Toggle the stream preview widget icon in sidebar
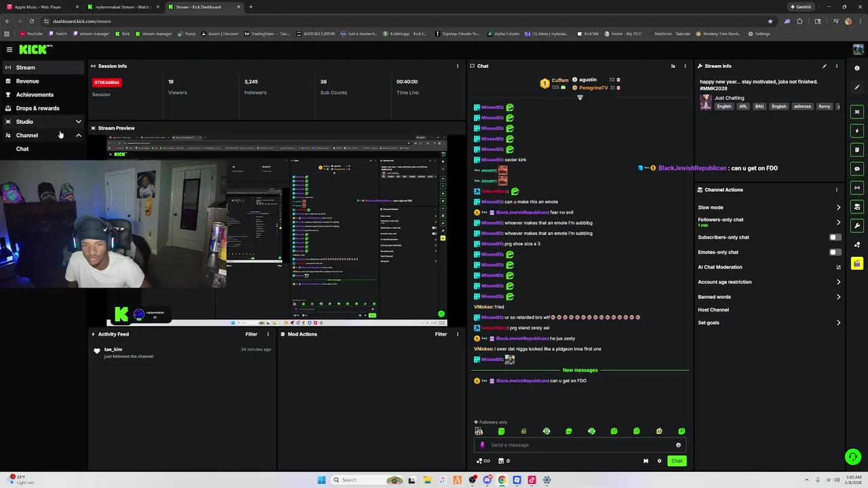Viewport: 868px width, 488px height. pyautogui.click(x=857, y=112)
